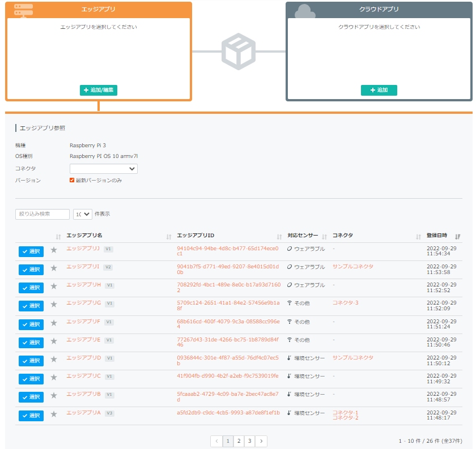Select エッジアプリA with 選択 button
The height and width of the screenshot is (449, 476).
tap(31, 416)
